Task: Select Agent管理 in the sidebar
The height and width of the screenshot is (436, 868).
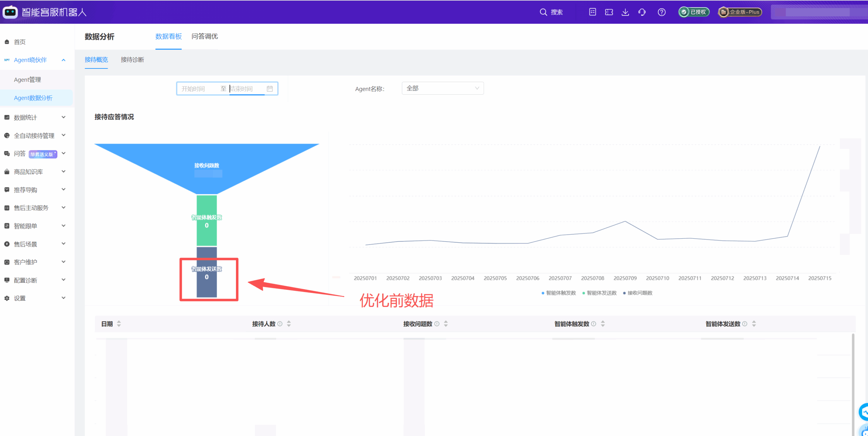Action: [x=27, y=79]
